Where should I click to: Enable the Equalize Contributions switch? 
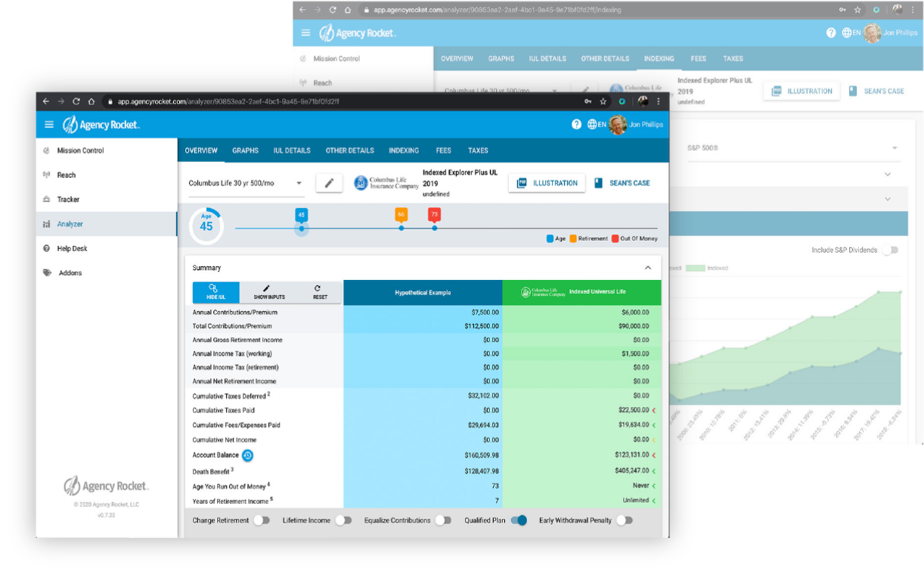click(443, 521)
